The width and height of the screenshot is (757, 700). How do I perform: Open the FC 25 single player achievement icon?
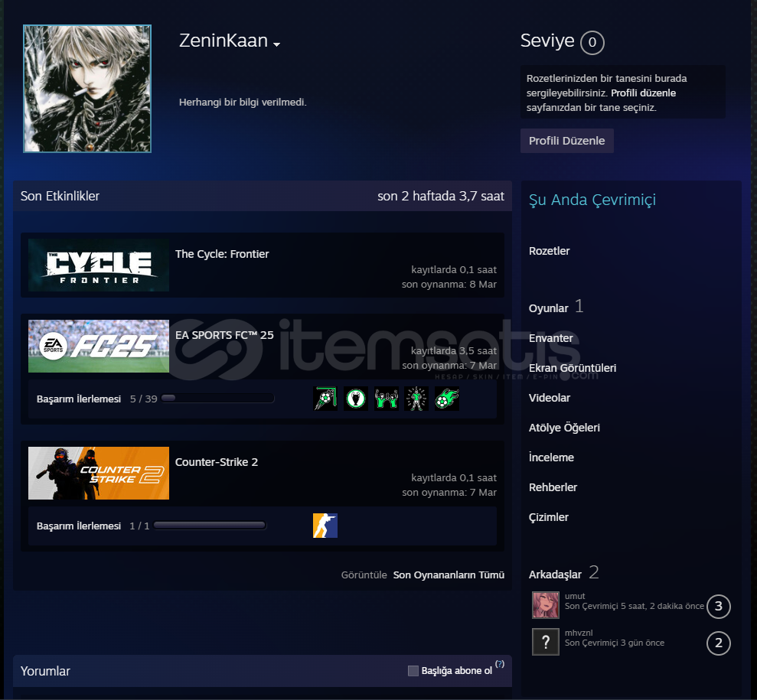[416, 399]
